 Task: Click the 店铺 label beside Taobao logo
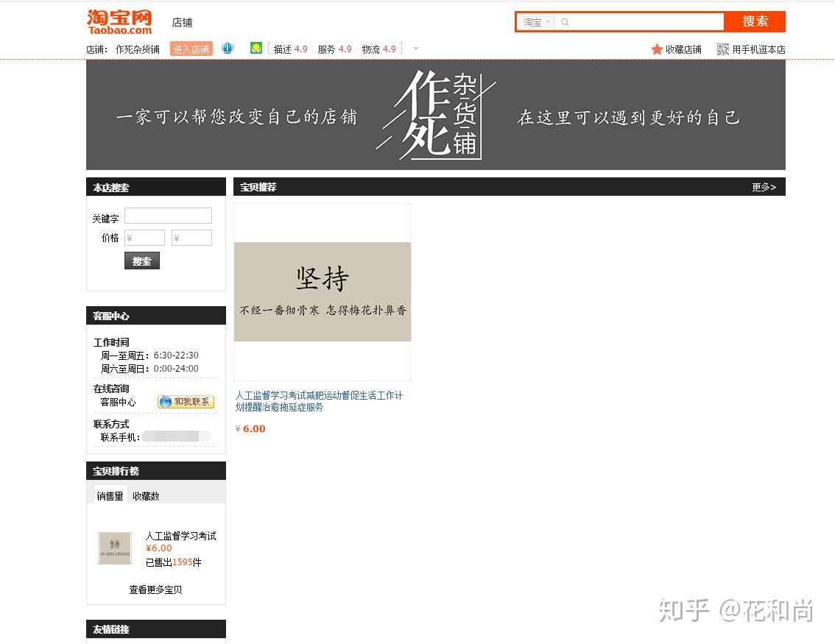(182, 22)
